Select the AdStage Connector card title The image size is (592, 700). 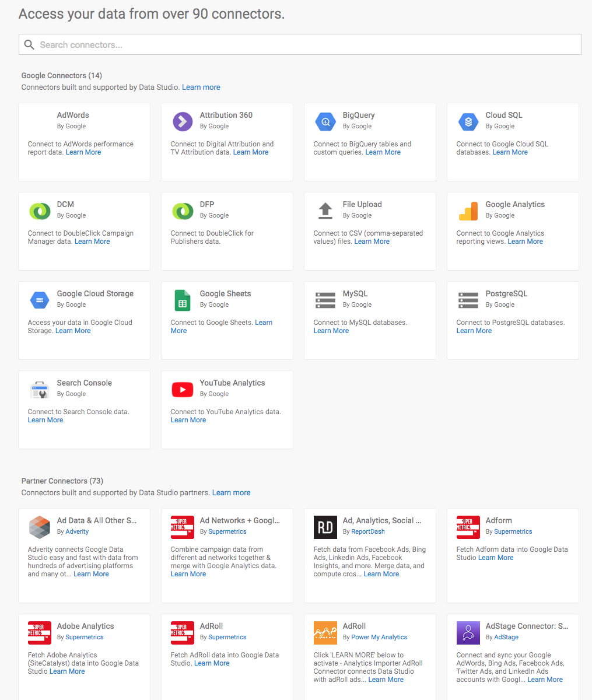(527, 626)
